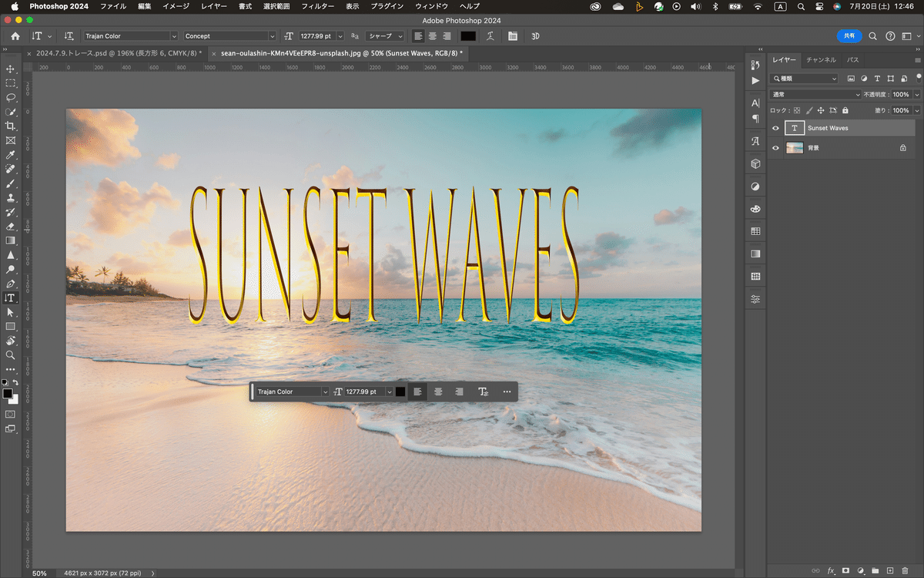This screenshot has height=578, width=924.
Task: Open the Swatches panel grid icon
Action: 755,231
